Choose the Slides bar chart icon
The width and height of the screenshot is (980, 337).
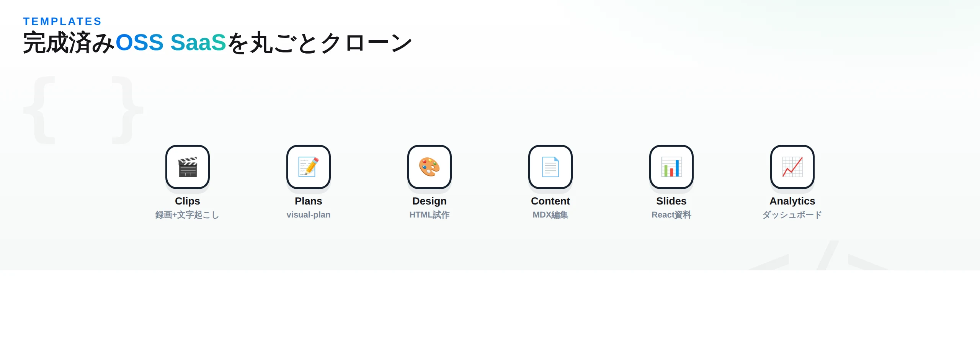[x=671, y=167]
